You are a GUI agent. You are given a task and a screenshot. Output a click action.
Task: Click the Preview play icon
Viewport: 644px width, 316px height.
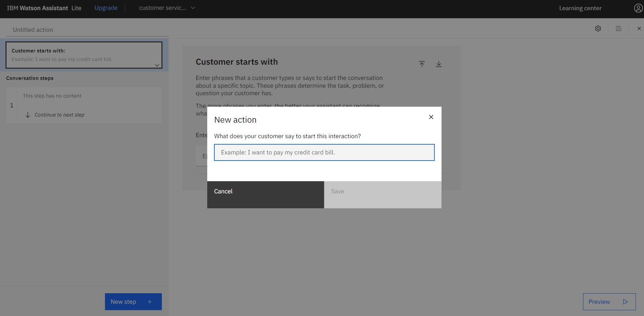pos(625,301)
